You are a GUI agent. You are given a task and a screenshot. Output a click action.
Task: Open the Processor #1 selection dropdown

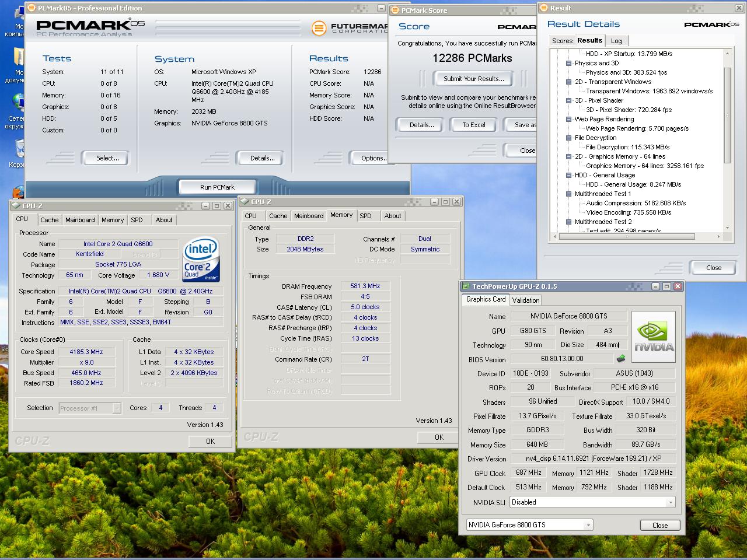[116, 408]
